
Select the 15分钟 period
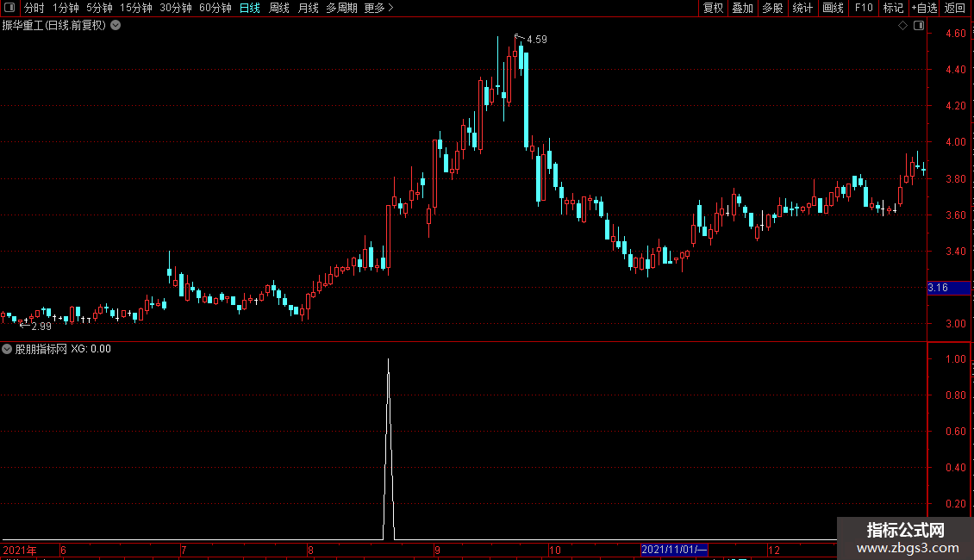point(135,8)
